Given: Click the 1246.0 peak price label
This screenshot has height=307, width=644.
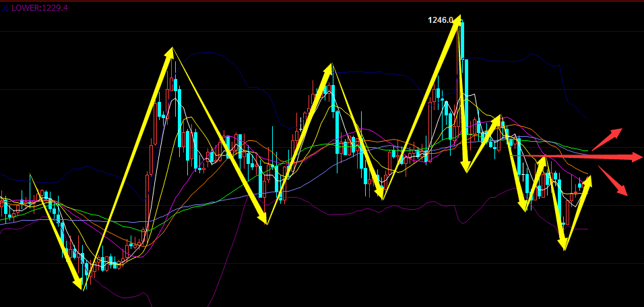Looking at the screenshot, I should click(440, 20).
